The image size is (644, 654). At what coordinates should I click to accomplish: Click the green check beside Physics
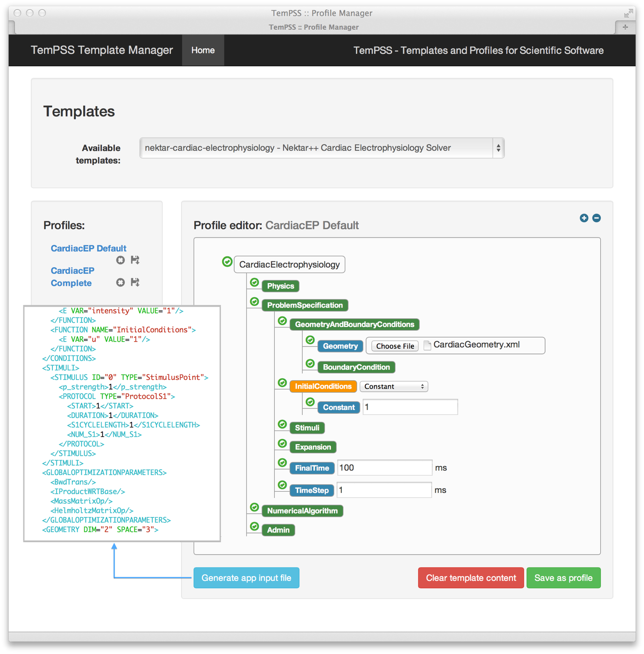[254, 282]
